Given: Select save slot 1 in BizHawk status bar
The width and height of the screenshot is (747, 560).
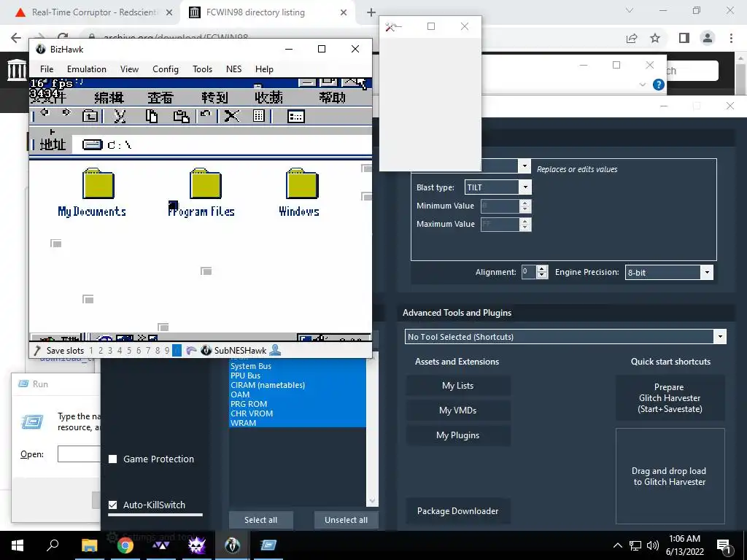Looking at the screenshot, I should tap(91, 351).
